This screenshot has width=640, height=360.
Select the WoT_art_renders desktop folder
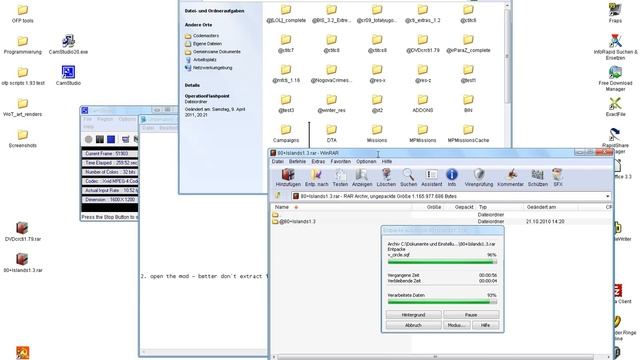tap(22, 107)
